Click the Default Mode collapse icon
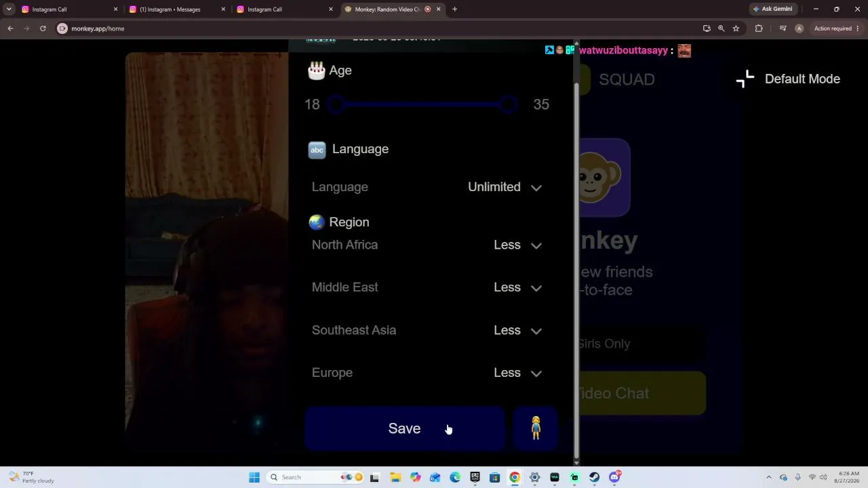This screenshot has width=868, height=488. click(x=745, y=79)
